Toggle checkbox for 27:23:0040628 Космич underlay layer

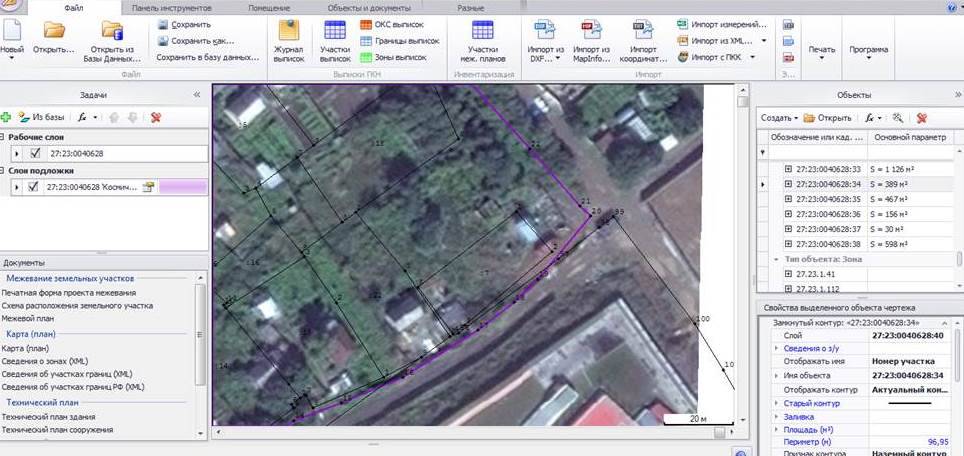click(x=35, y=186)
